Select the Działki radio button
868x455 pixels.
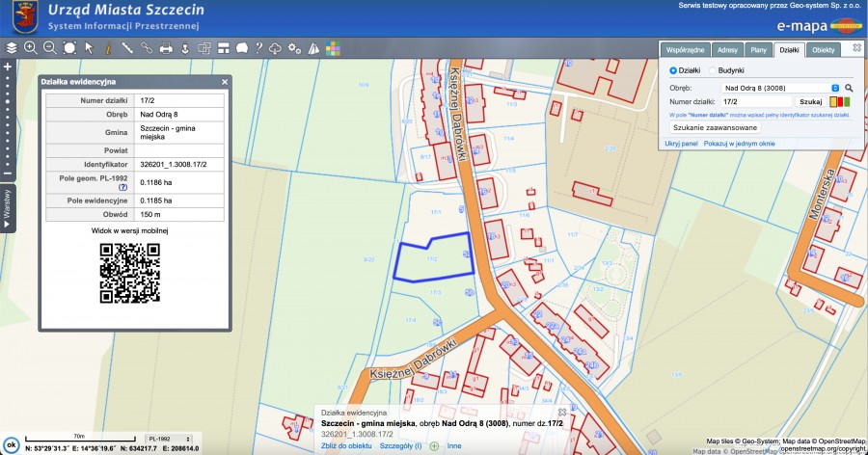point(673,70)
